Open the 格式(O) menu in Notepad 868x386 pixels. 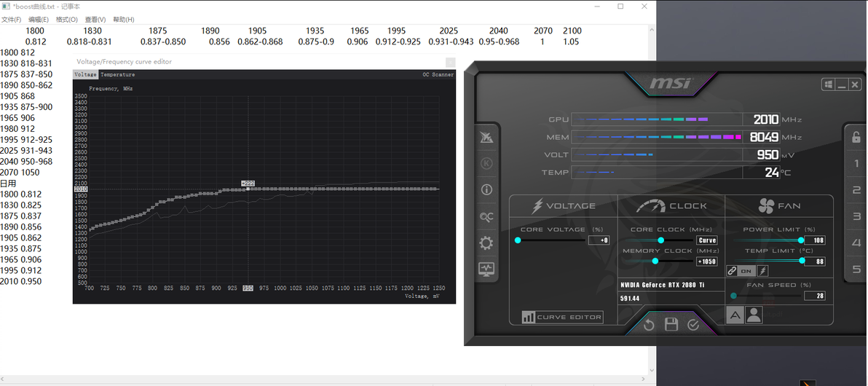(67, 20)
